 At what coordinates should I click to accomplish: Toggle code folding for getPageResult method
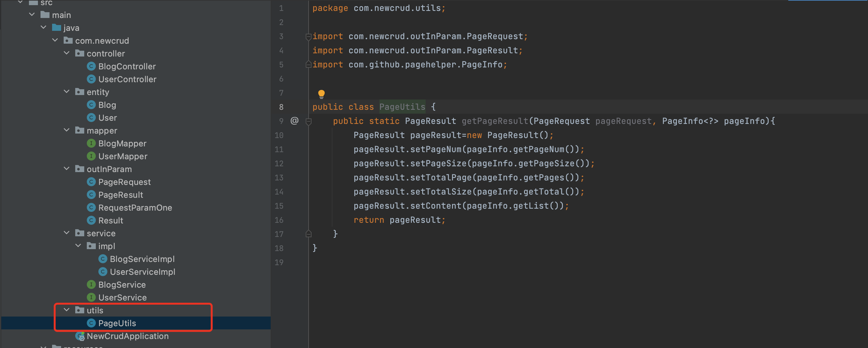coord(308,121)
